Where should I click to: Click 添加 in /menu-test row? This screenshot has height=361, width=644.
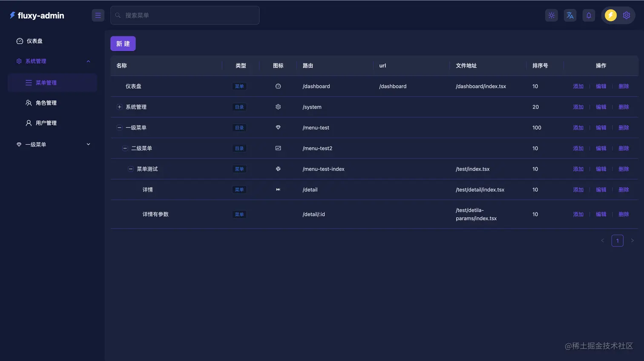tap(578, 128)
